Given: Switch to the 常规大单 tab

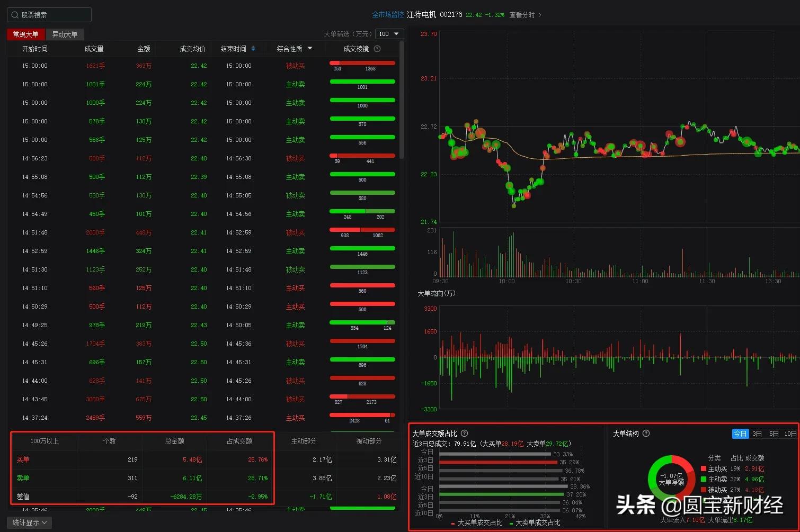Looking at the screenshot, I should (26, 34).
